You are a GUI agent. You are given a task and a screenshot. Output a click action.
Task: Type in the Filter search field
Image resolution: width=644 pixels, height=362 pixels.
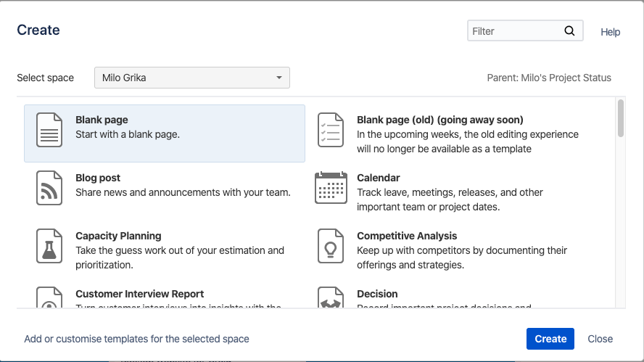tap(514, 31)
